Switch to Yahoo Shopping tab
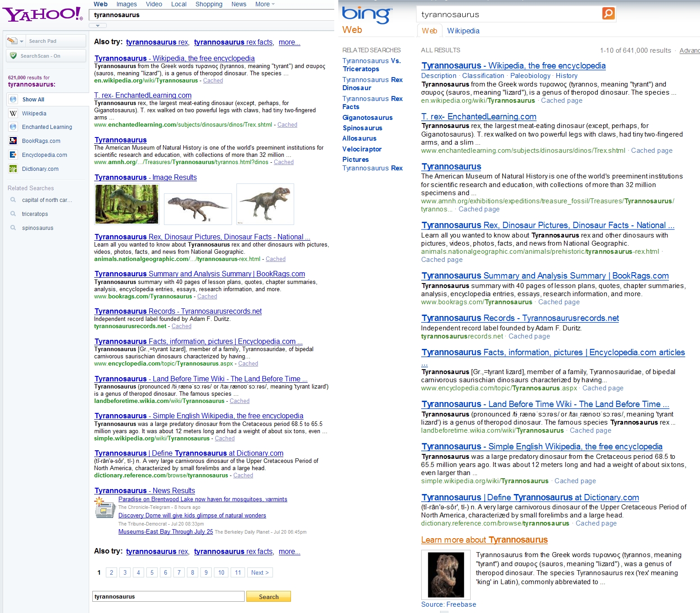Viewport: 700px width, 613px height. (209, 4)
